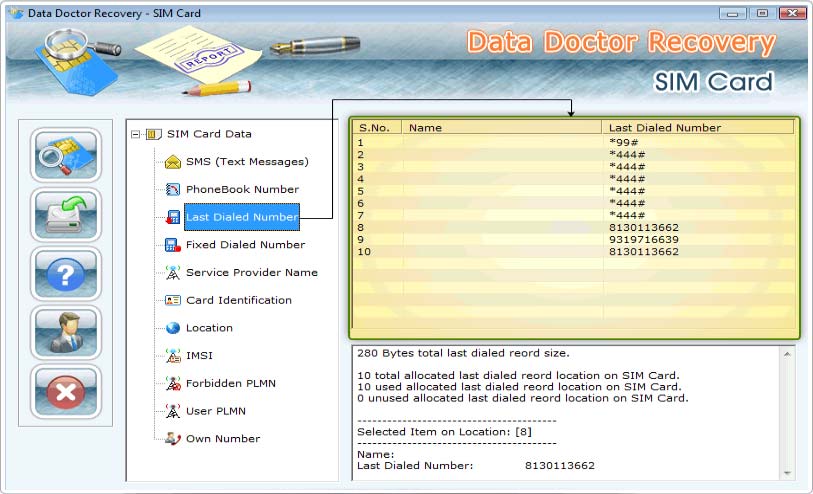Maximize the Data Doctor Recovery window
This screenshot has height=494, width=813.
tap(762, 13)
